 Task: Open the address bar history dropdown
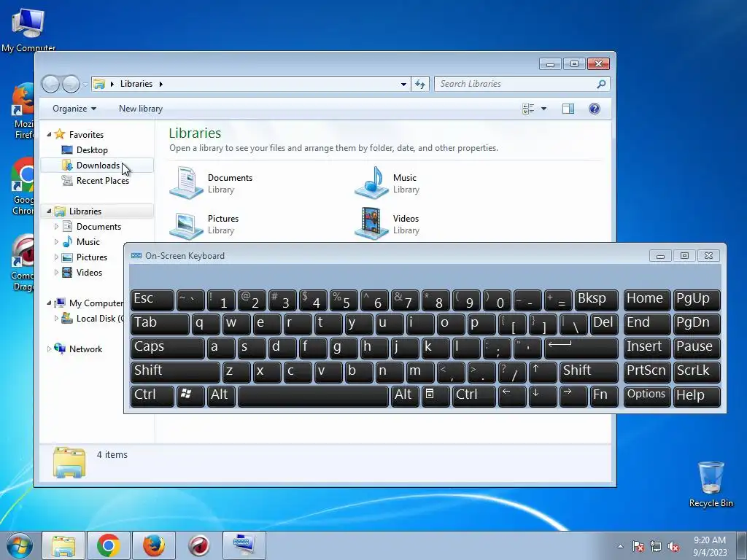403,85
